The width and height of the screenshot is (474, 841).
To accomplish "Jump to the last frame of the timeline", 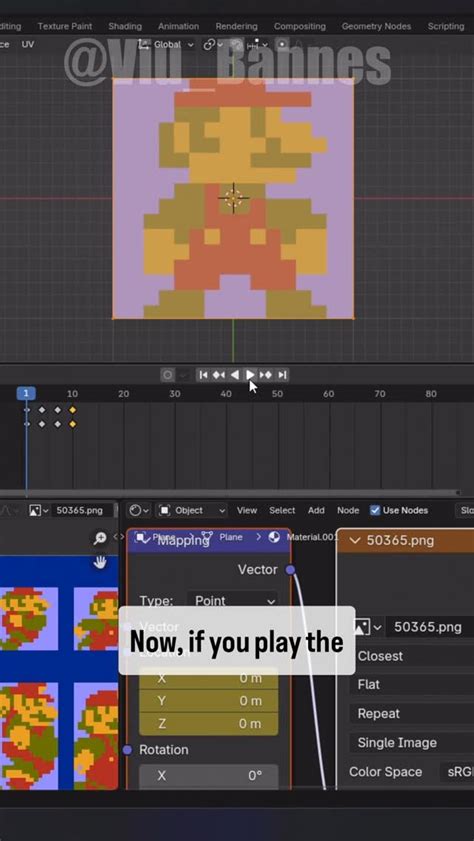I will pyautogui.click(x=282, y=375).
